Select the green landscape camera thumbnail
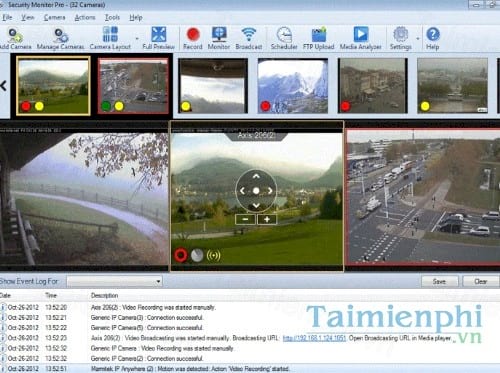 pos(53,86)
